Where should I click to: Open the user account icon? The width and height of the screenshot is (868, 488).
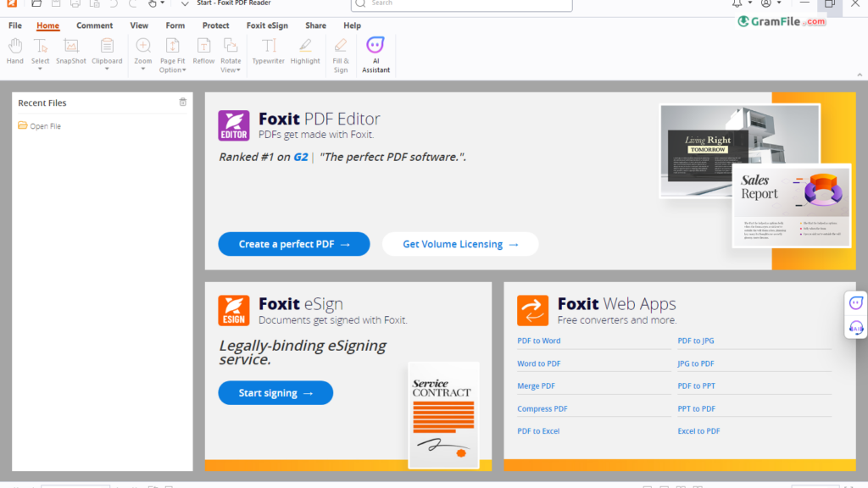[x=766, y=3]
